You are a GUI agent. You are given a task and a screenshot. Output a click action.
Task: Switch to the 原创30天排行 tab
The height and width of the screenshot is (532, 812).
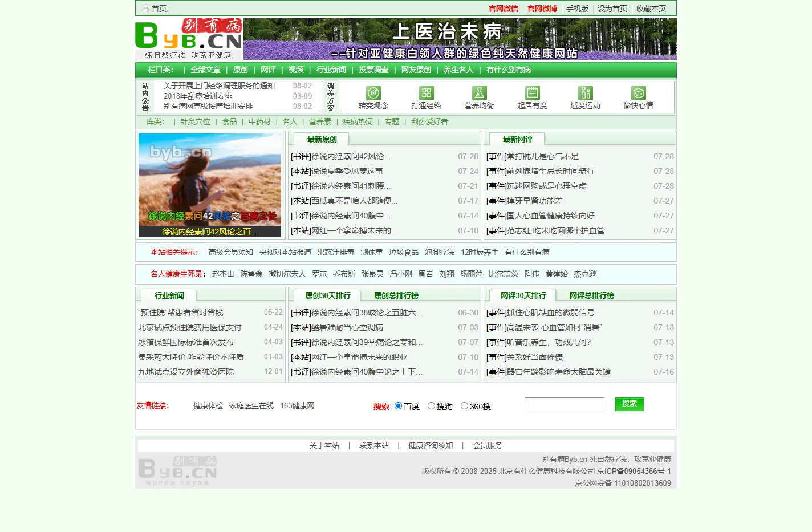point(327,295)
